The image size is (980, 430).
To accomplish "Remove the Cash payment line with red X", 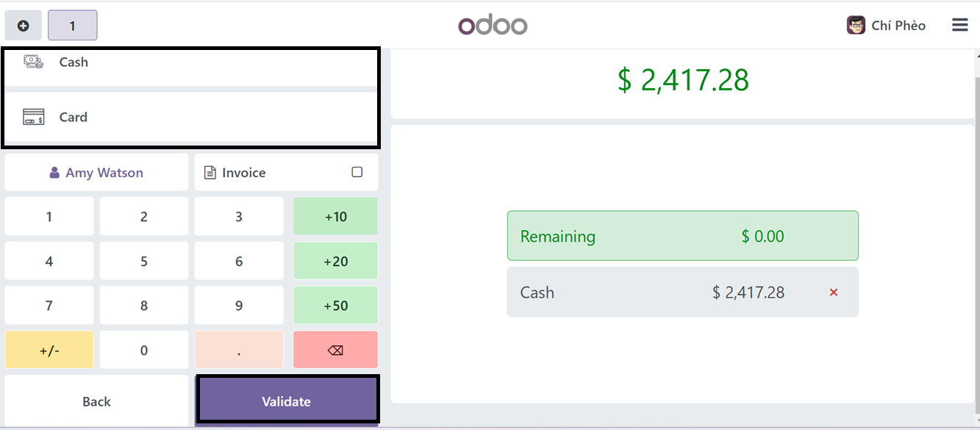I will point(834,293).
